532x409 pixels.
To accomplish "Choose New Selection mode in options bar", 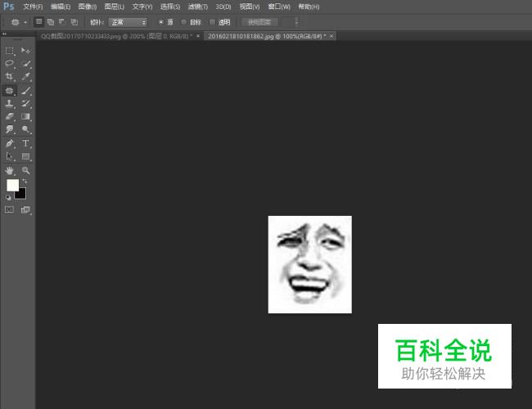I will (38, 22).
